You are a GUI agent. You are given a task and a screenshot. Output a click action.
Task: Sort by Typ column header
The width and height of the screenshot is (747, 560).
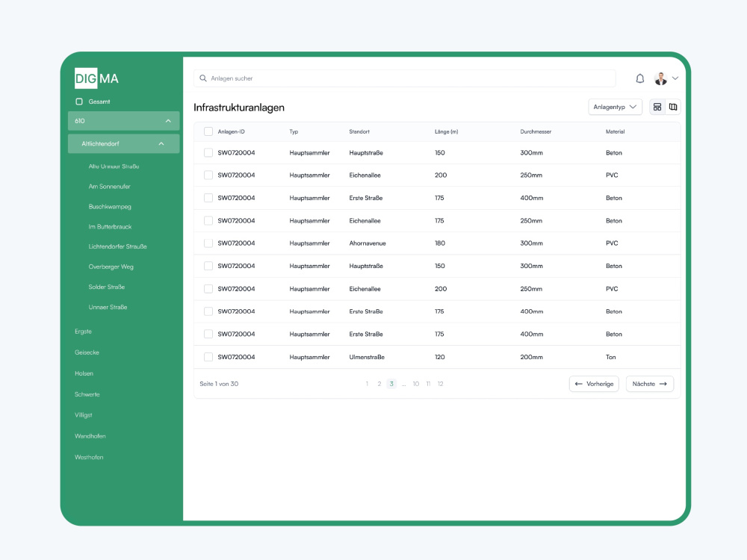294,131
